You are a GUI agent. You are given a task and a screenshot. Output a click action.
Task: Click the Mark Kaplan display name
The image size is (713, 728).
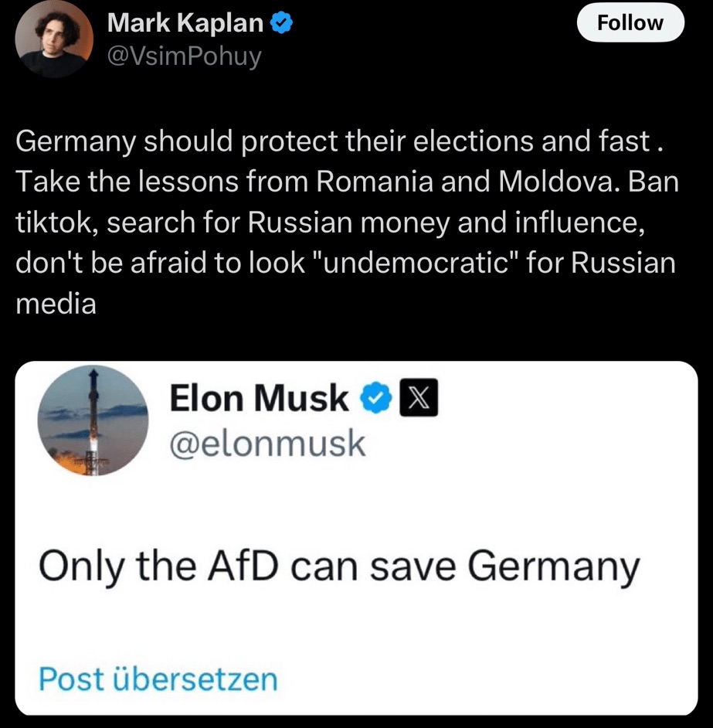(x=185, y=23)
